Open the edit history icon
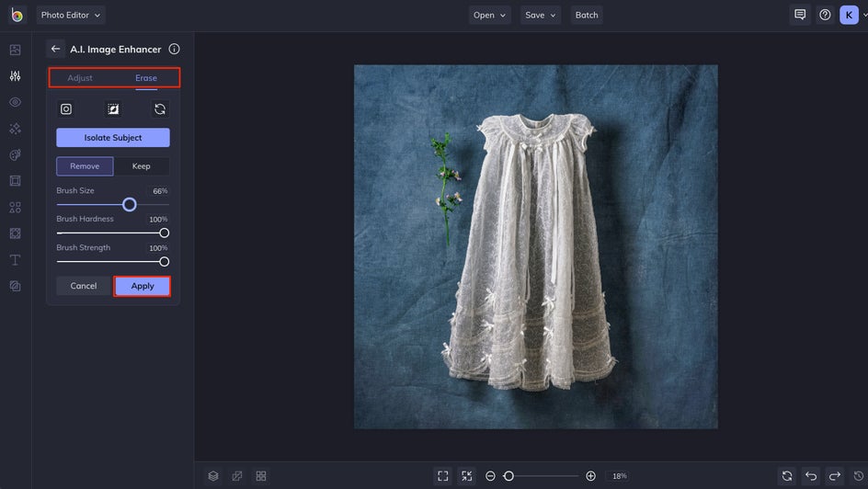Image resolution: width=868 pixels, height=489 pixels. pos(859,476)
